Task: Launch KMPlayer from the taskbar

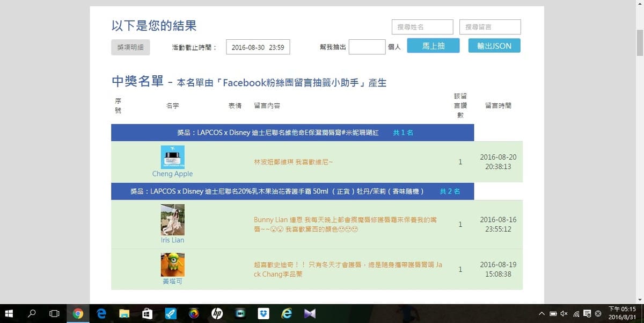Action: click(x=310, y=313)
